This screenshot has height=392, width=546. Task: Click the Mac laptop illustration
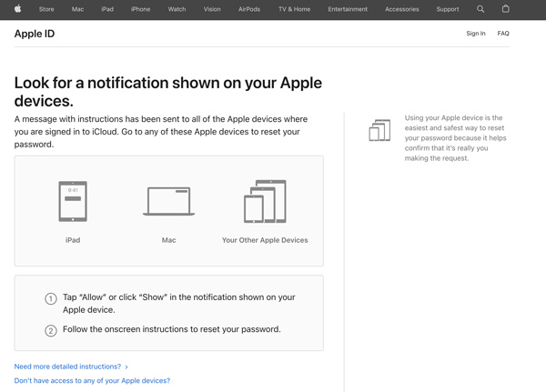click(168, 201)
